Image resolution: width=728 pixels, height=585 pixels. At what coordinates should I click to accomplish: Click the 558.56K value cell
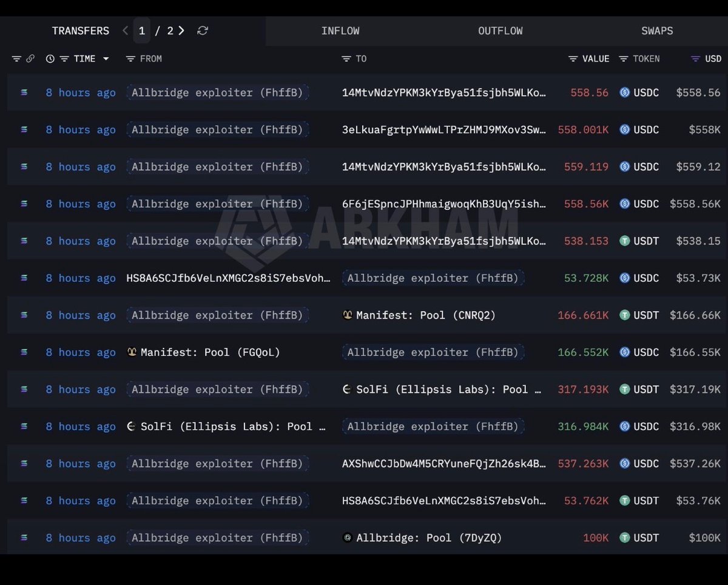click(x=586, y=204)
